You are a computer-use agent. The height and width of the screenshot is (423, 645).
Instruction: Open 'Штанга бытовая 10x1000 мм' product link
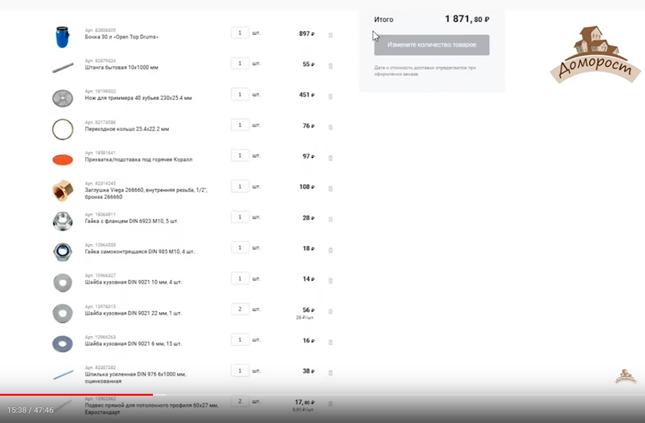point(121,68)
